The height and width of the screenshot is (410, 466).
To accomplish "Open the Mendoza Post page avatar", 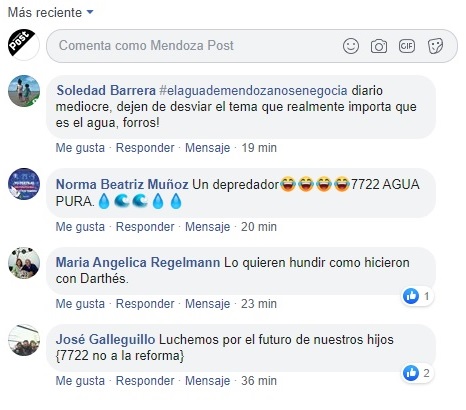I will tap(23, 45).
